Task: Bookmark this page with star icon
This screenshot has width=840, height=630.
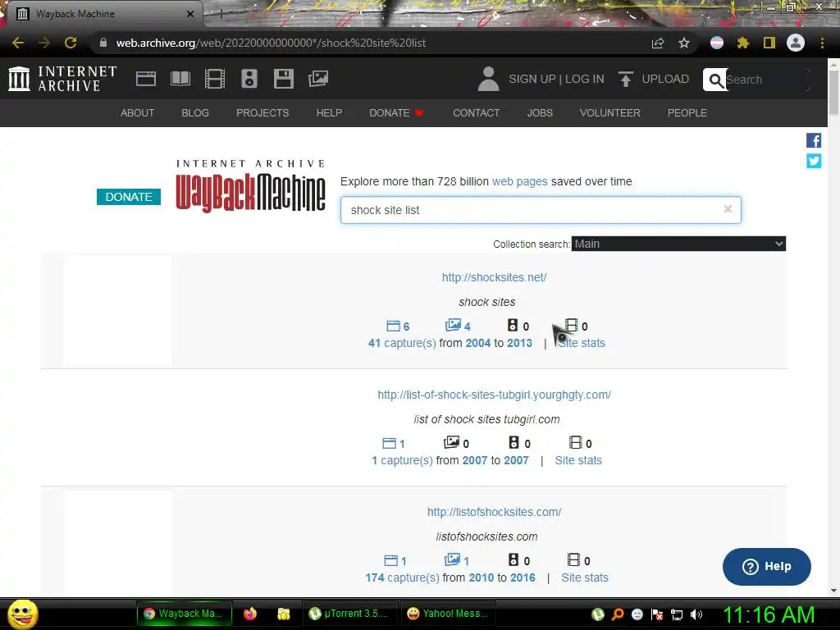Action: [x=683, y=43]
